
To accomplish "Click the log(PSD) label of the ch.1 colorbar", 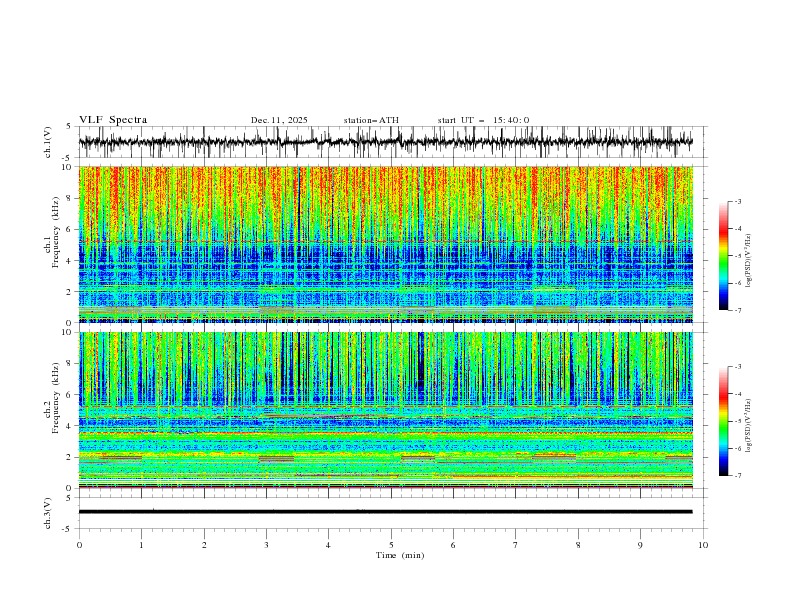I will (x=749, y=261).
